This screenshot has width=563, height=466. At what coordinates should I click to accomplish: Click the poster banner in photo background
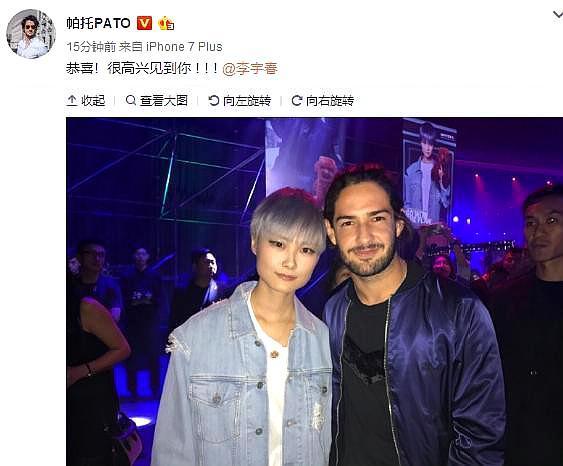tap(429, 172)
